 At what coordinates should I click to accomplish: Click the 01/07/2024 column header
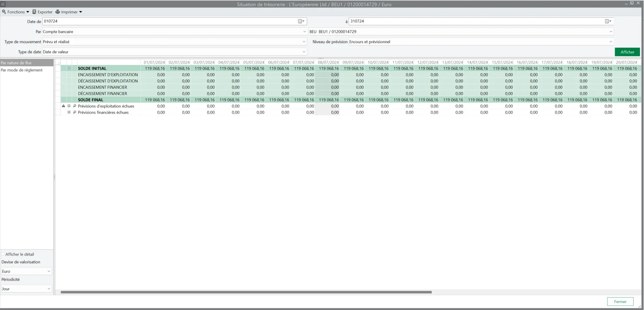coord(154,63)
